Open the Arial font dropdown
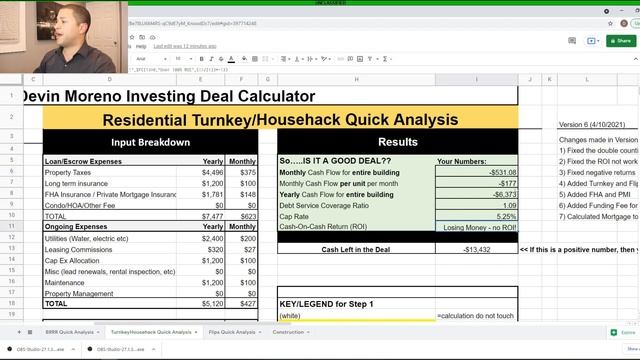Viewport: 640px width, 360px height. click(x=151, y=59)
